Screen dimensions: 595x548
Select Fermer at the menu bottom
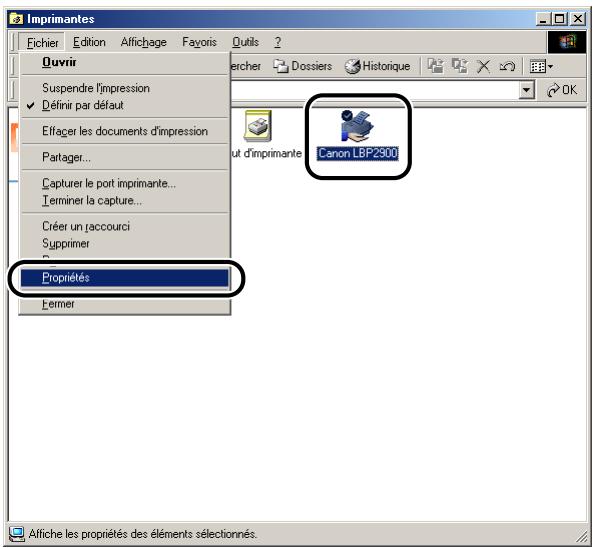tap(125, 304)
